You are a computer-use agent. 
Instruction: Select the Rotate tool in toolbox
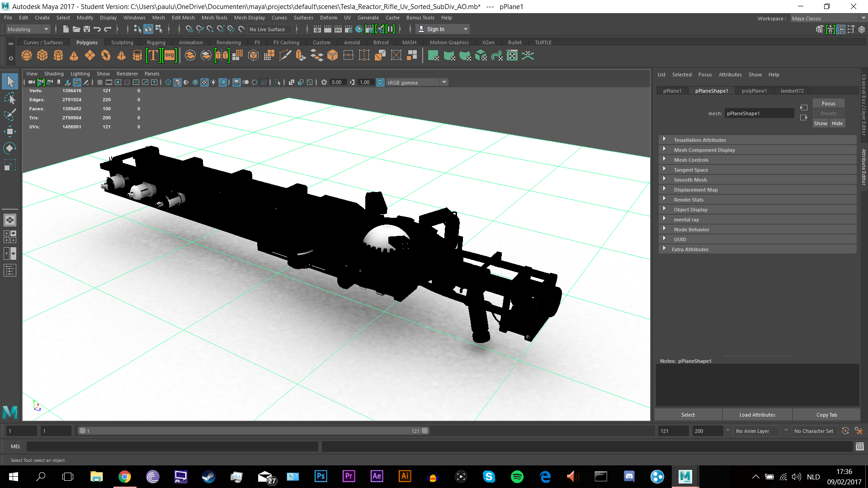tap(9, 148)
